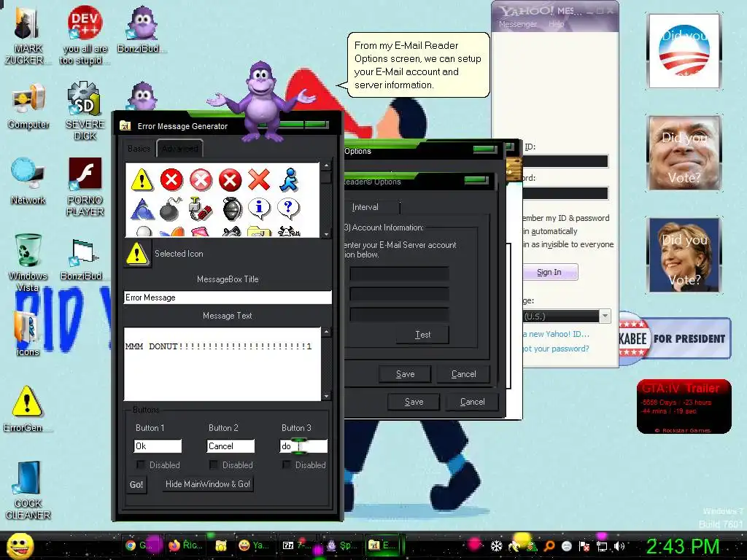Open the red Flash player desktop shortcut
This screenshot has height=560, width=747.
point(85,187)
